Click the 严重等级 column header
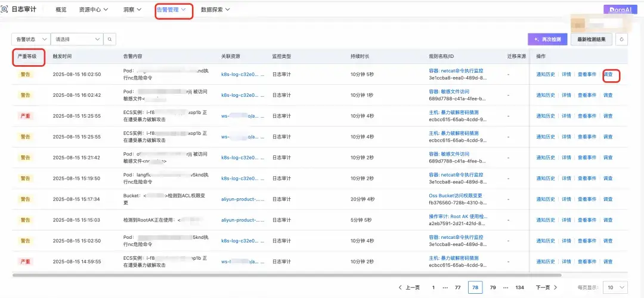644x298 pixels. tap(27, 56)
